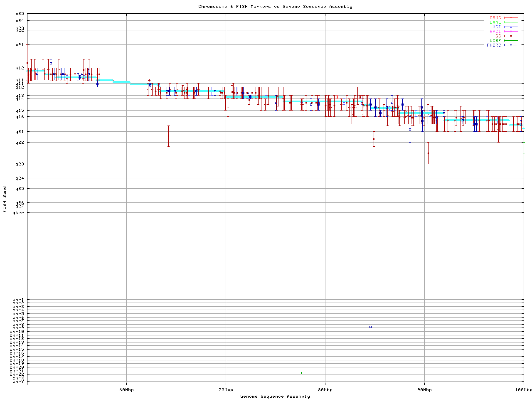Screen dimensions: 532x399
Task: Click the CSMC legend marker sample
Action: click(x=511, y=18)
